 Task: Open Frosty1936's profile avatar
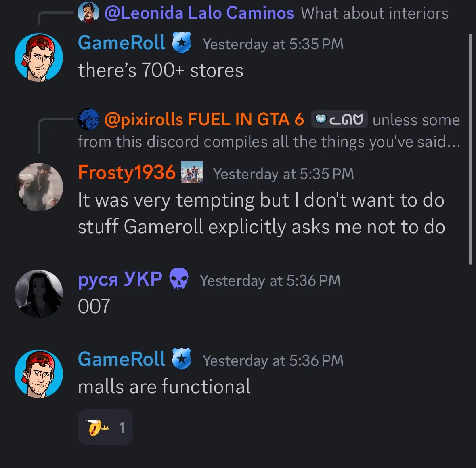[39, 187]
